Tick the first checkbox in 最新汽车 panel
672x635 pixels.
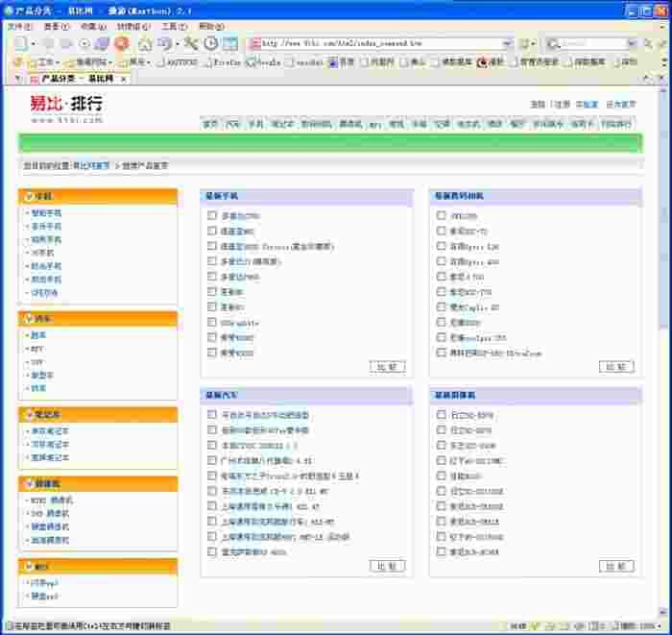point(212,415)
